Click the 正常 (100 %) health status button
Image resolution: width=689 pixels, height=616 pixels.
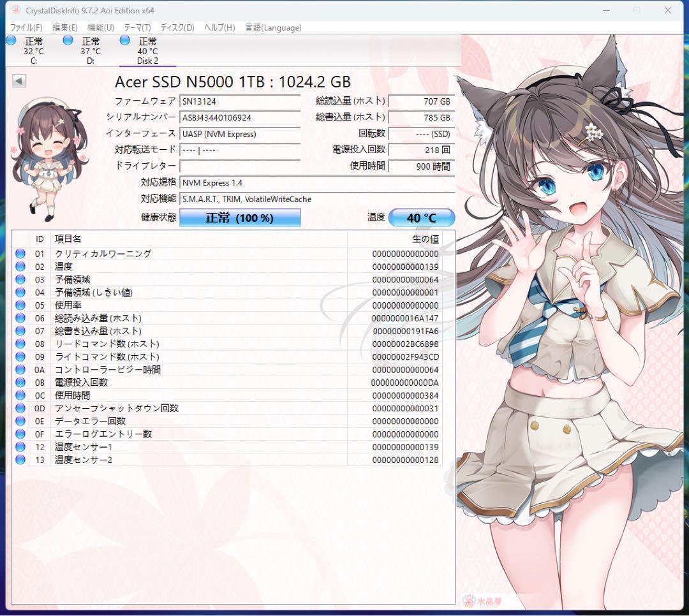click(x=240, y=217)
